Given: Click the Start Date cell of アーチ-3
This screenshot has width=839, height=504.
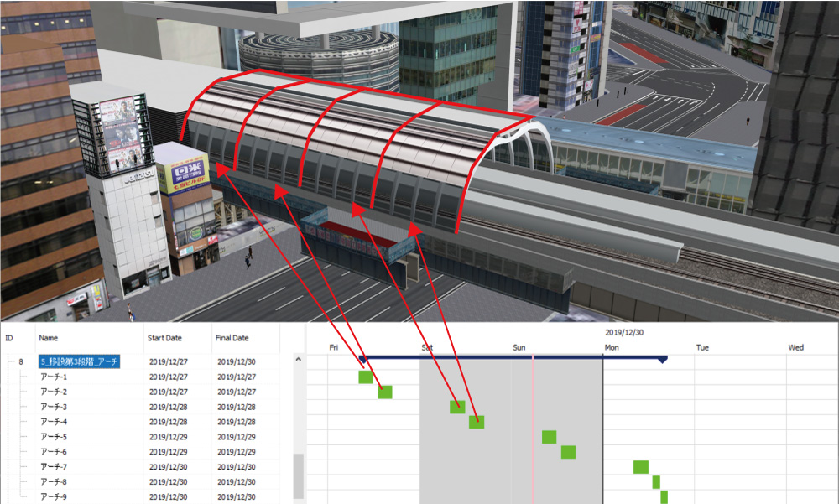Looking at the screenshot, I should (x=169, y=407).
